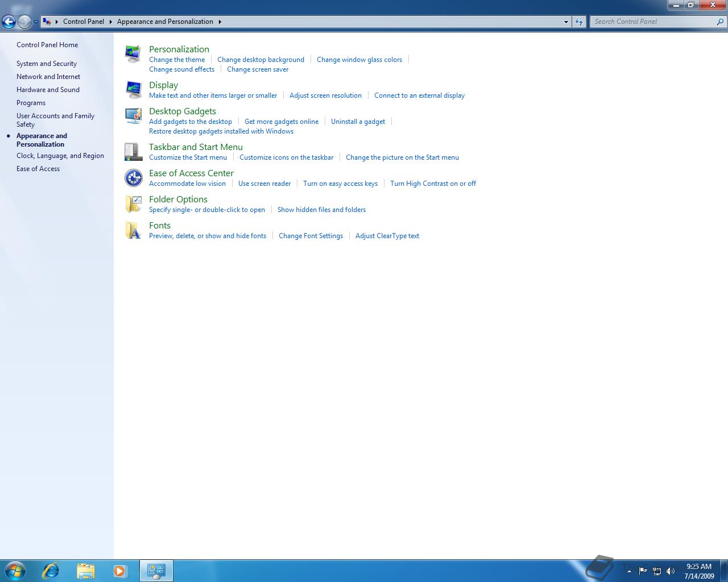This screenshot has width=728, height=582.
Task: Expand the arrow after Appearance and Personalization breadcrumb
Action: pos(220,22)
